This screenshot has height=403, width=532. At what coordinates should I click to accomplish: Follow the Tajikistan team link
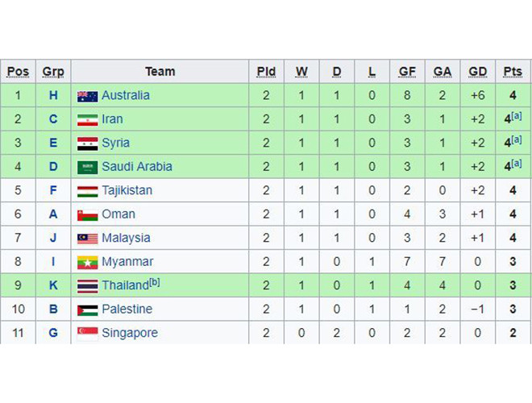pyautogui.click(x=127, y=191)
